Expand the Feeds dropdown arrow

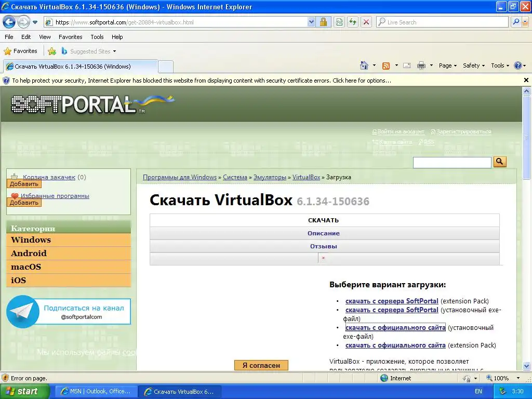(x=396, y=65)
